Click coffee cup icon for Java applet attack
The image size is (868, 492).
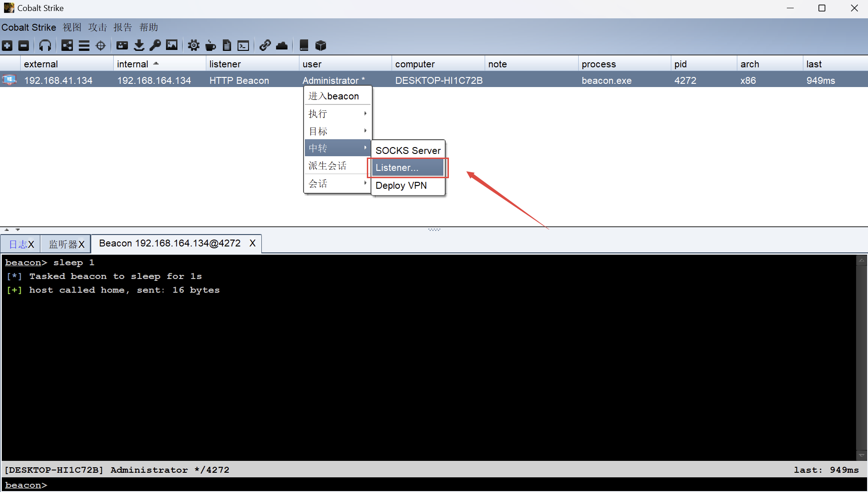click(210, 45)
